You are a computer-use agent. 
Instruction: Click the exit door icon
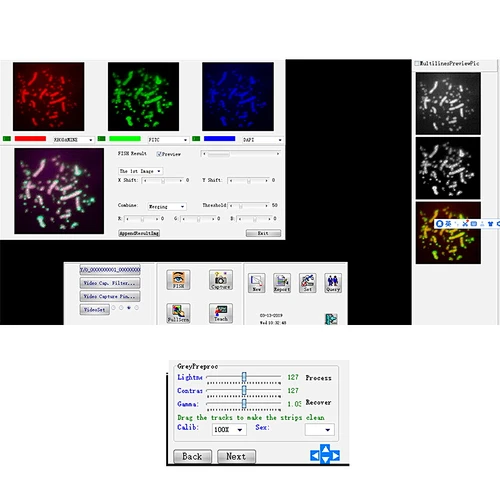click(x=331, y=319)
